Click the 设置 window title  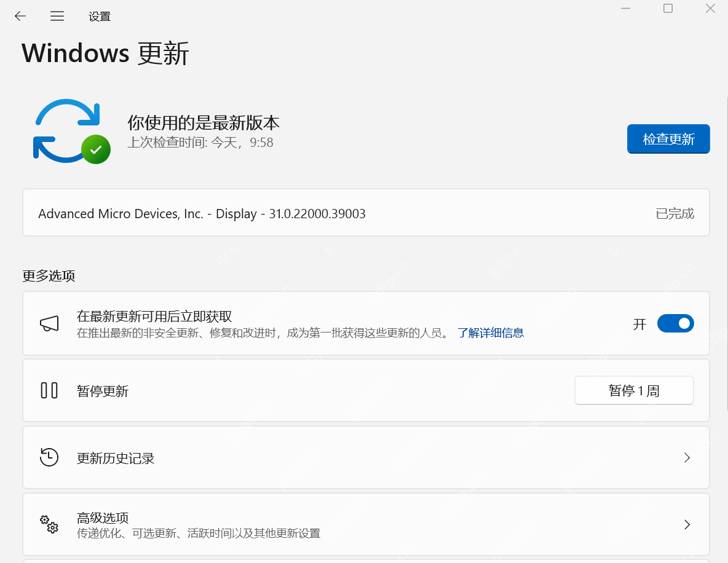click(100, 17)
